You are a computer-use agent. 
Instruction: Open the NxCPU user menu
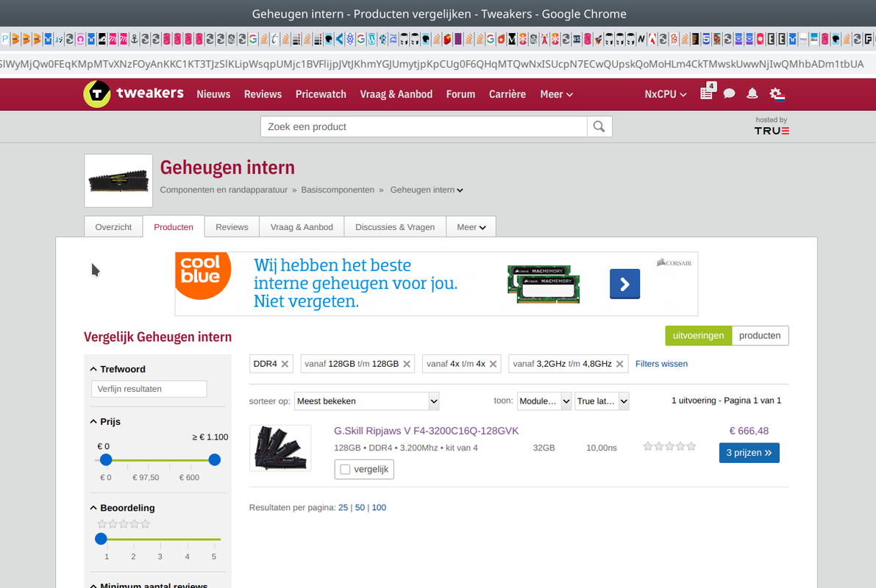(x=666, y=94)
